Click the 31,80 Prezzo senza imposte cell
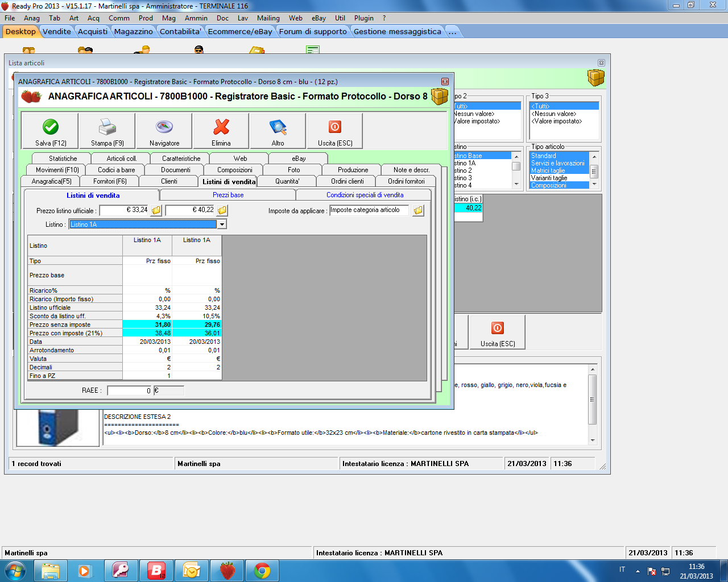 pos(147,325)
